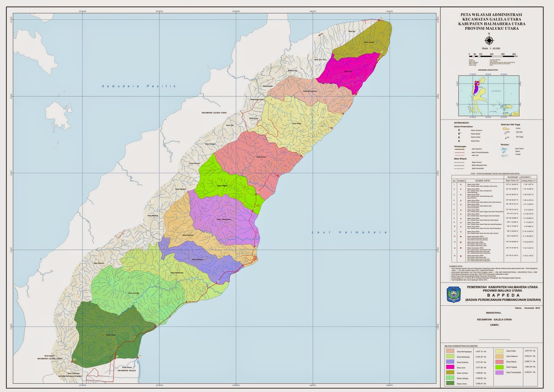Click the Garis Pantai symbol under Perairan
Image resolution: width=554 pixels, height=392 pixels.
(x=504, y=149)
